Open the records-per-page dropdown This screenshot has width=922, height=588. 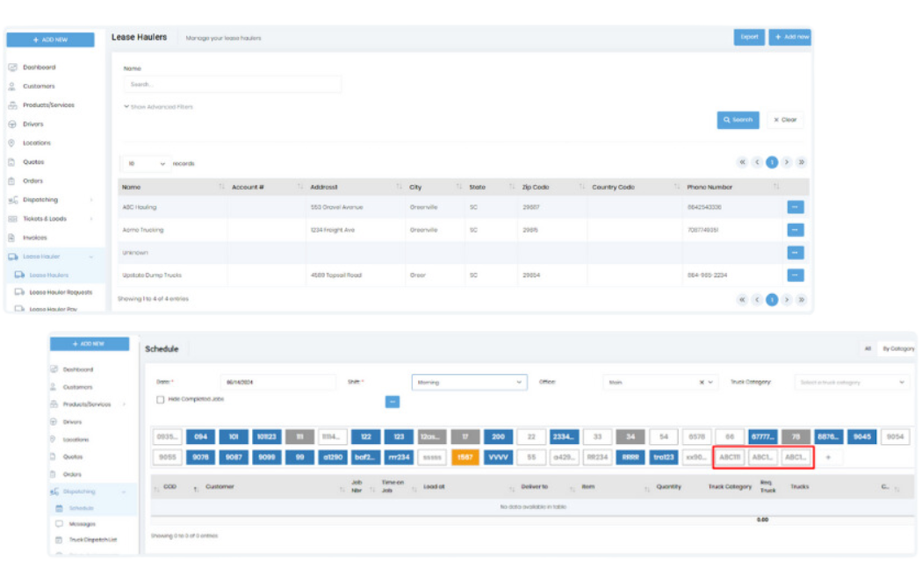tap(145, 163)
